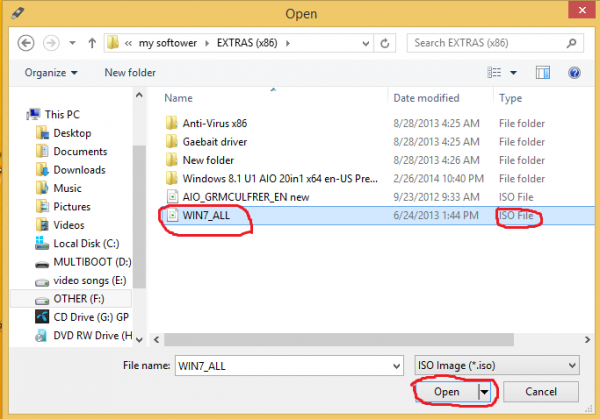Click the Gaebait driver folder name
Image resolution: width=600 pixels, height=419 pixels.
[x=215, y=142]
